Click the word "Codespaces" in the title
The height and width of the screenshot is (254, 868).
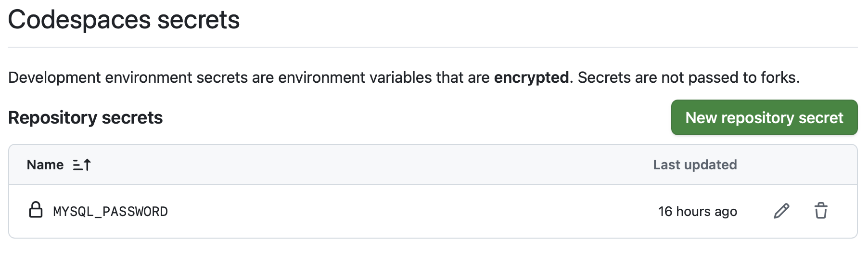pos(79,20)
